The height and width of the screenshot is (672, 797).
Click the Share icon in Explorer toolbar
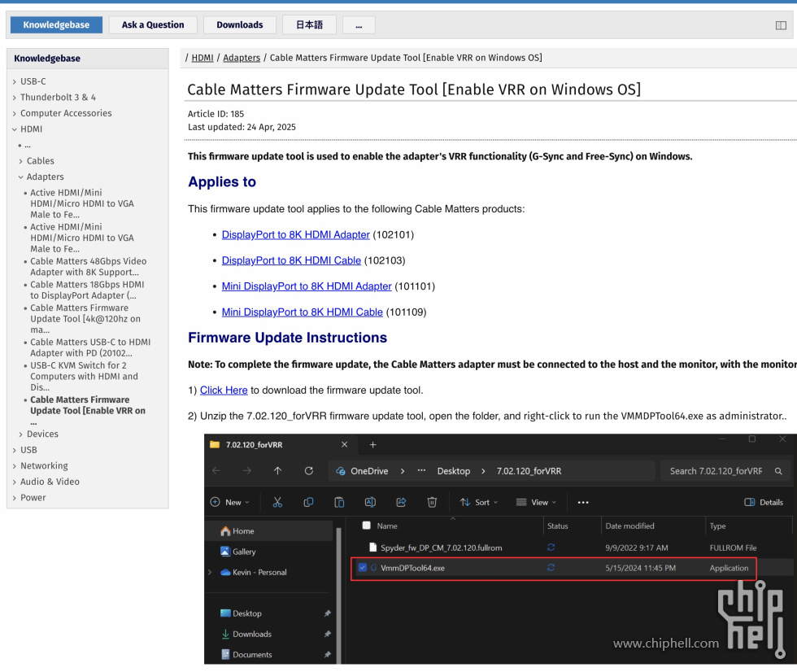pyautogui.click(x=401, y=502)
